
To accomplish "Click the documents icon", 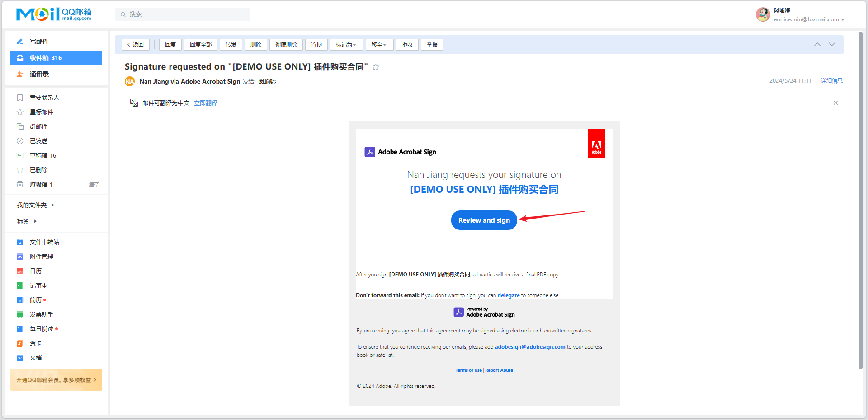I will [x=20, y=358].
